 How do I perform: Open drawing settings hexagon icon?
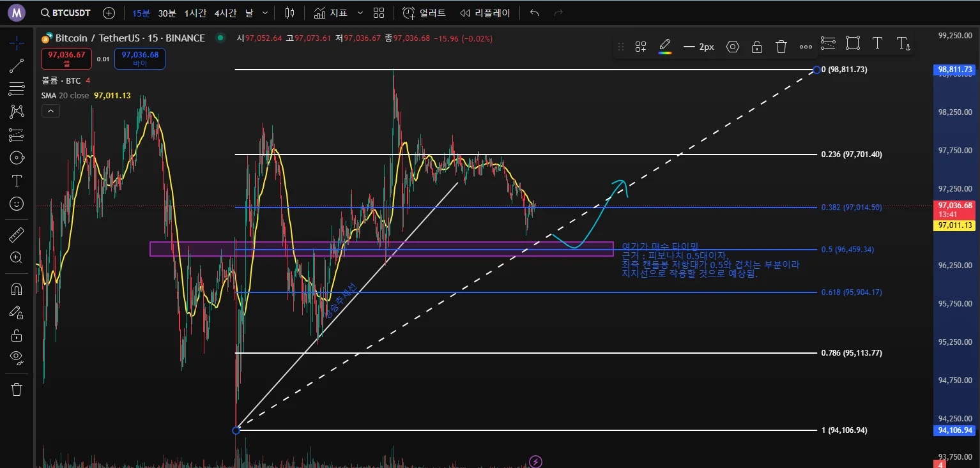pos(733,47)
